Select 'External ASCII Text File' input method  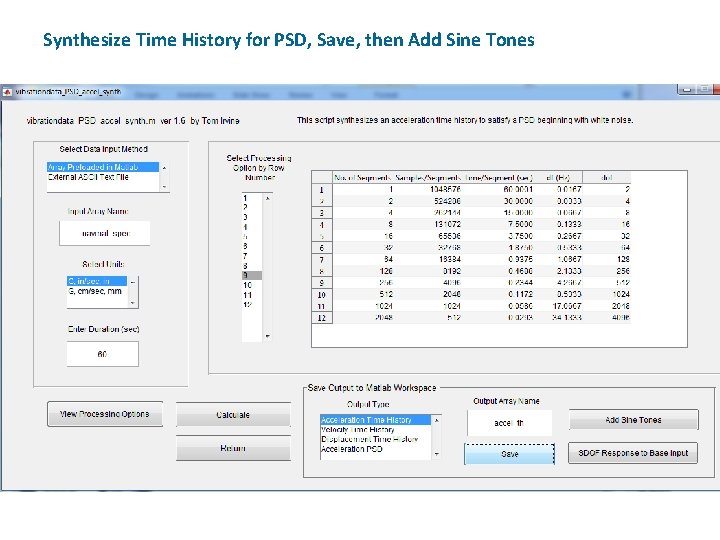pos(103,177)
